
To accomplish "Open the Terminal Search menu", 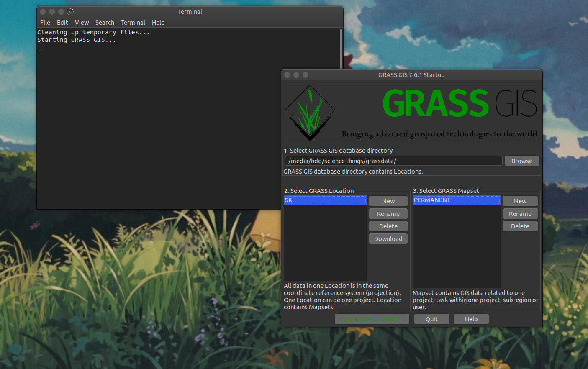I will click(105, 23).
